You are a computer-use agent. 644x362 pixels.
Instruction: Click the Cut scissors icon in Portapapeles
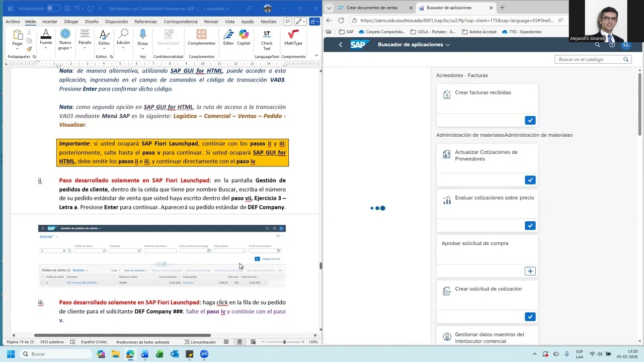29,32
